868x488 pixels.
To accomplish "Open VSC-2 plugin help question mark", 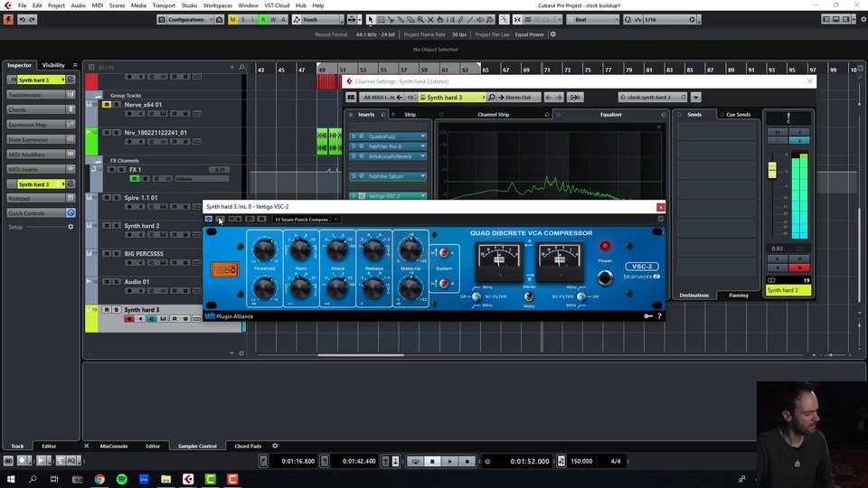I will [x=659, y=316].
